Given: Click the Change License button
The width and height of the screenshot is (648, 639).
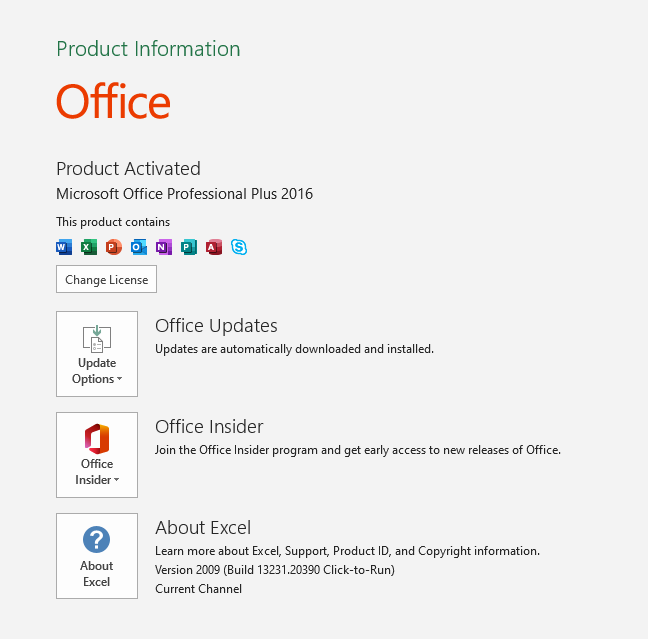Looking at the screenshot, I should pyautogui.click(x=106, y=279).
